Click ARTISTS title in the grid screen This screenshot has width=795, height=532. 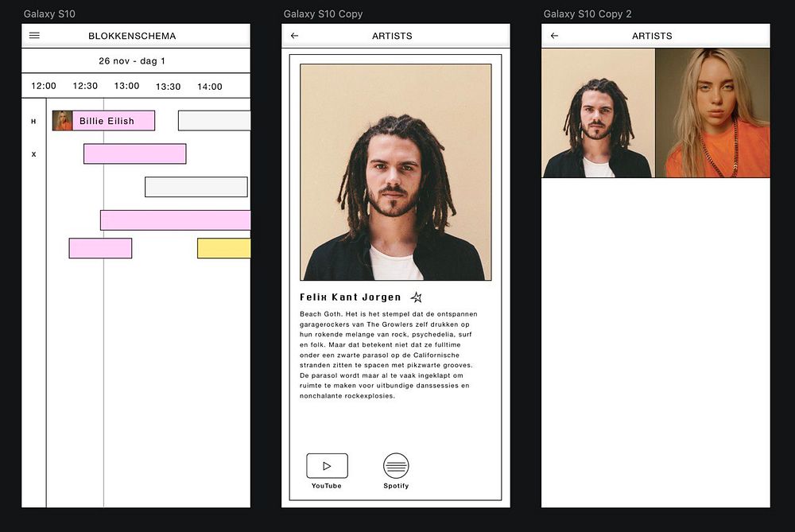[x=652, y=36]
